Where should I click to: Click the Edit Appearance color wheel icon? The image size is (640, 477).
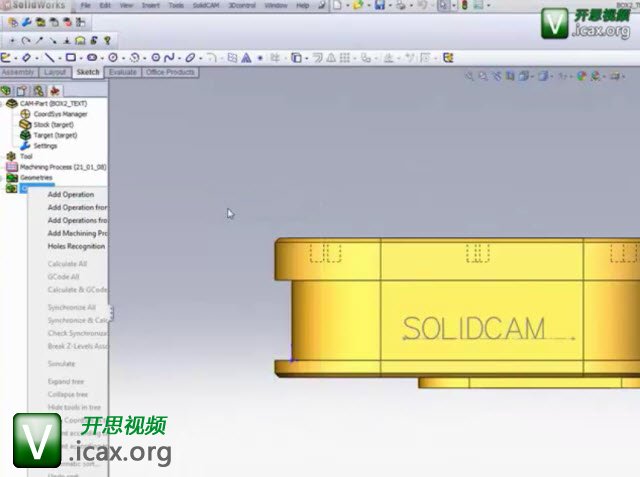[x=582, y=76]
